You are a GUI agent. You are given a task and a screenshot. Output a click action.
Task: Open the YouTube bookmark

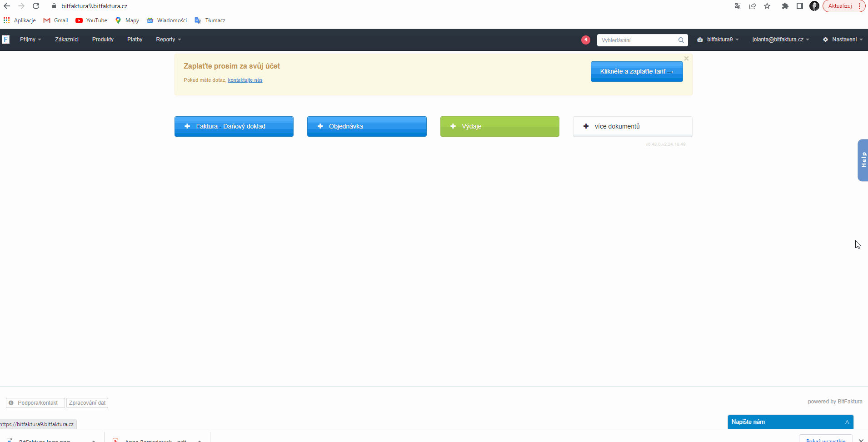click(91, 20)
